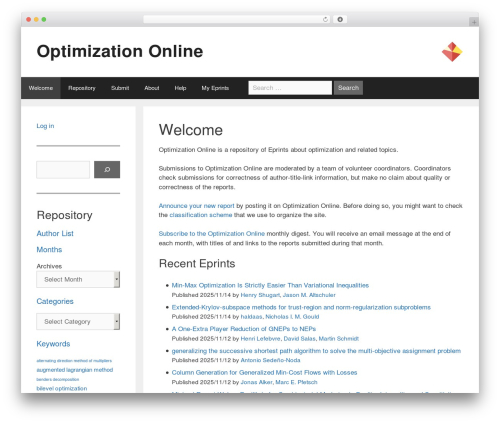
Task: Open Min-Max Optimization Is Strictly Easier eprint
Action: point(270,285)
